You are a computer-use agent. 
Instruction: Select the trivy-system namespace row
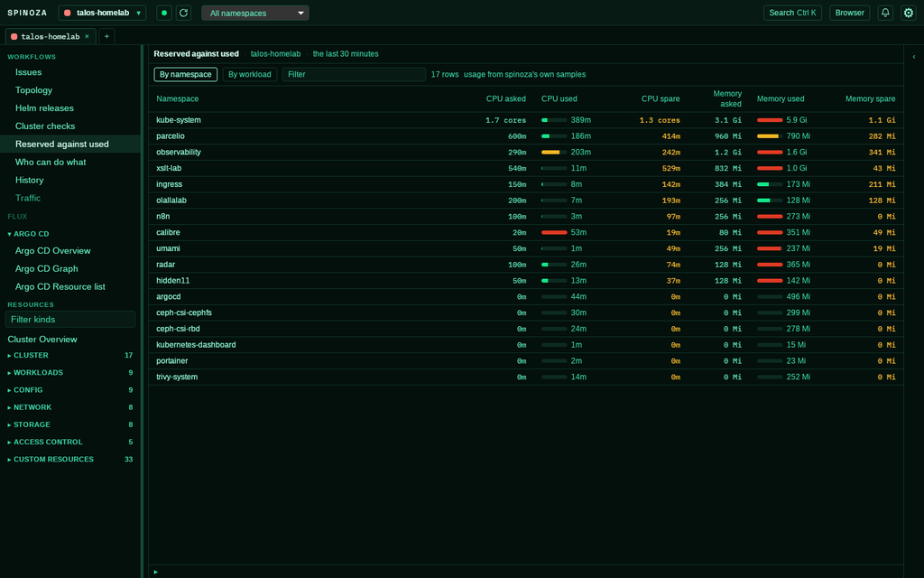pos(526,377)
